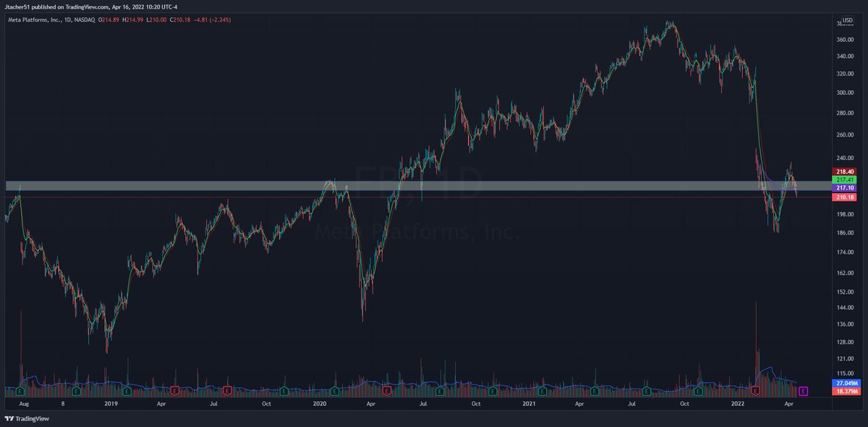Click the gray horizontal support zone rectangle
Screen dimensions: 868x427
[x=420, y=186]
